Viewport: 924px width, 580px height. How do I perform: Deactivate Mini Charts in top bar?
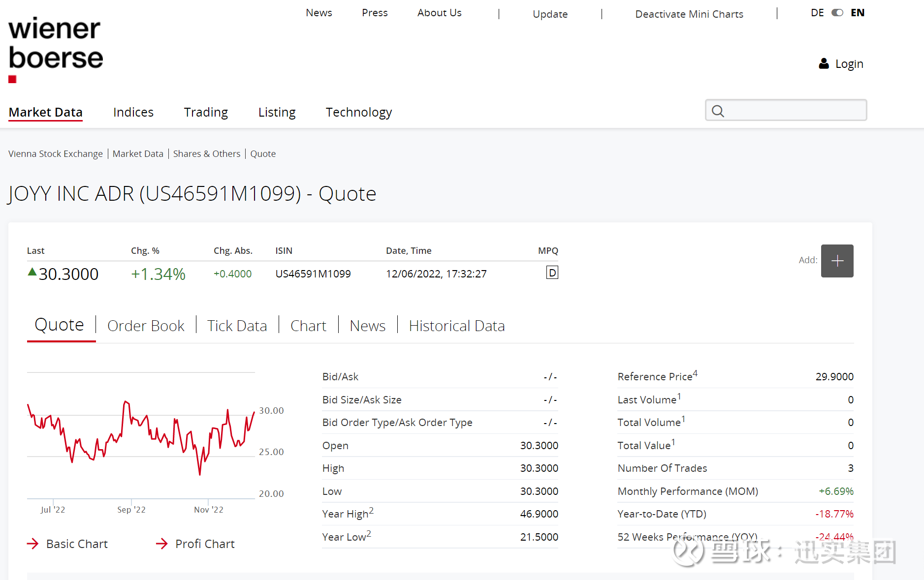(x=689, y=14)
